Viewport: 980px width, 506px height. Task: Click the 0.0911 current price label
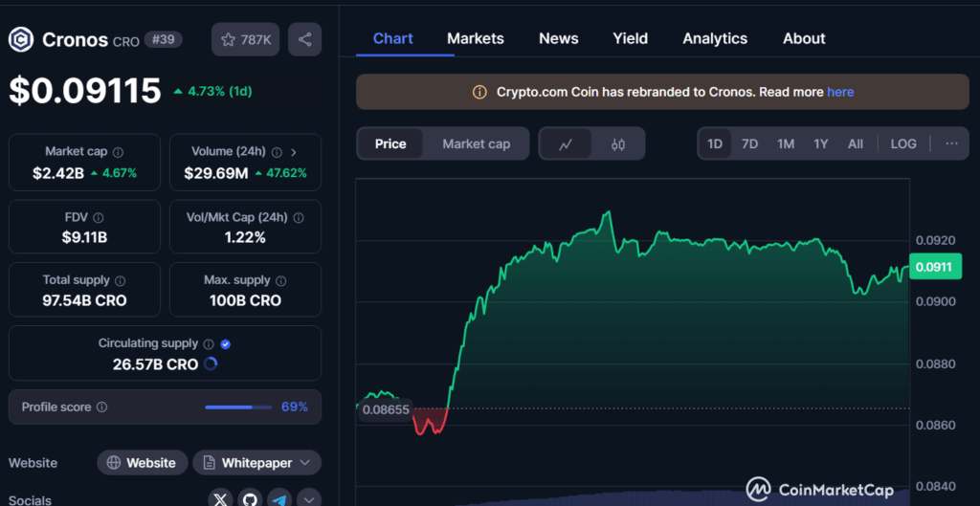tap(934, 268)
